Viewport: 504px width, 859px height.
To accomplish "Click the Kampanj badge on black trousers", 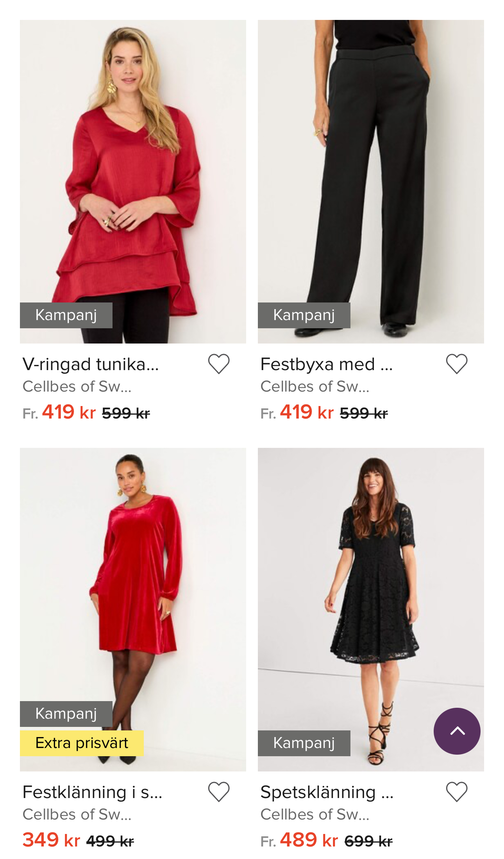I will 304,315.
